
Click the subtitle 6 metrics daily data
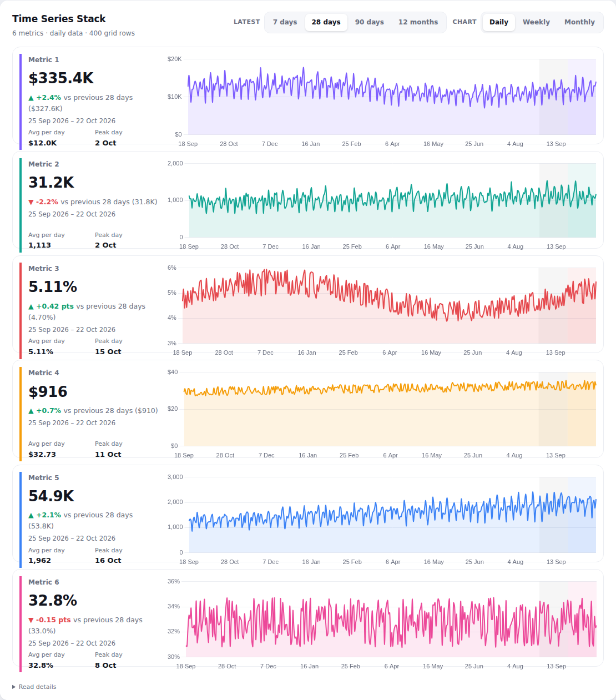coord(73,33)
